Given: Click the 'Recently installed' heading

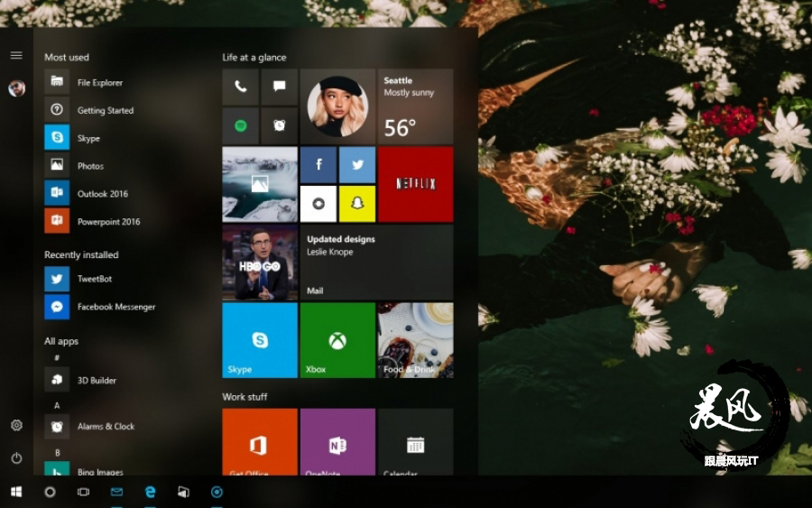Looking at the screenshot, I should click(x=81, y=254).
